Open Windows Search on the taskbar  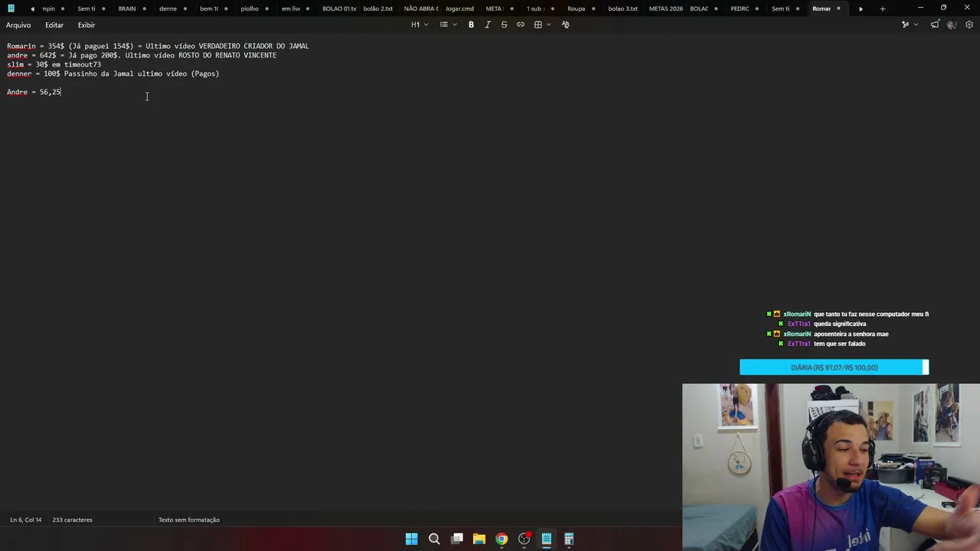pos(434,539)
